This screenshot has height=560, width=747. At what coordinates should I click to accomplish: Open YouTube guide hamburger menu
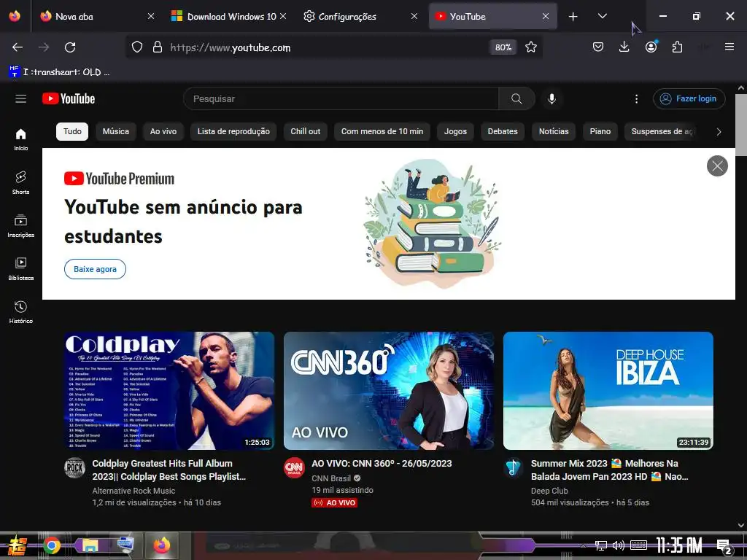[20, 98]
